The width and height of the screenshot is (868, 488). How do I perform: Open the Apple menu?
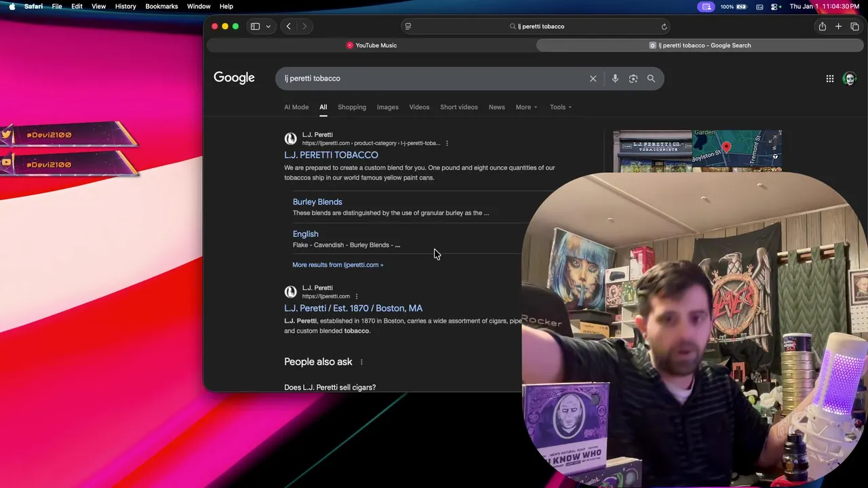[x=12, y=6]
